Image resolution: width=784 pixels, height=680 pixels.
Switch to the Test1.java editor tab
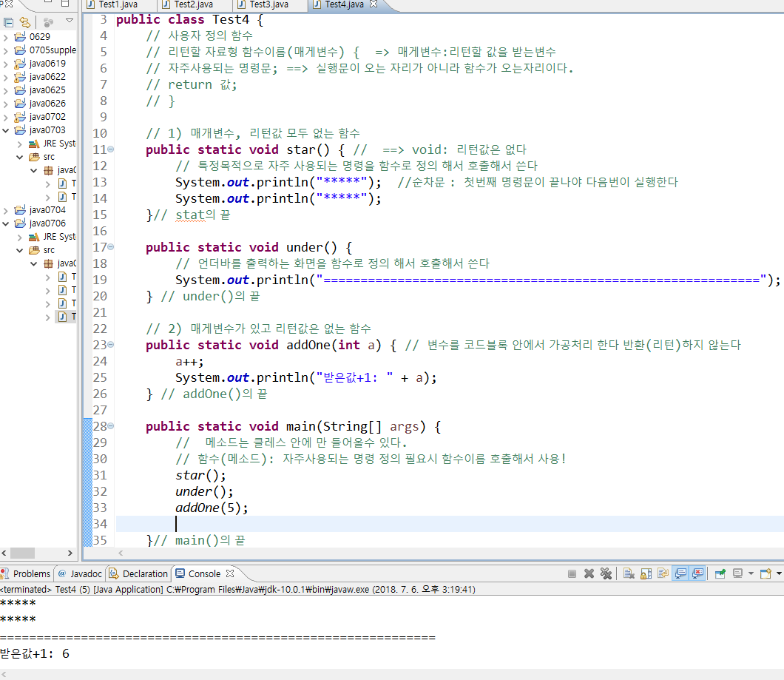coord(118,4)
